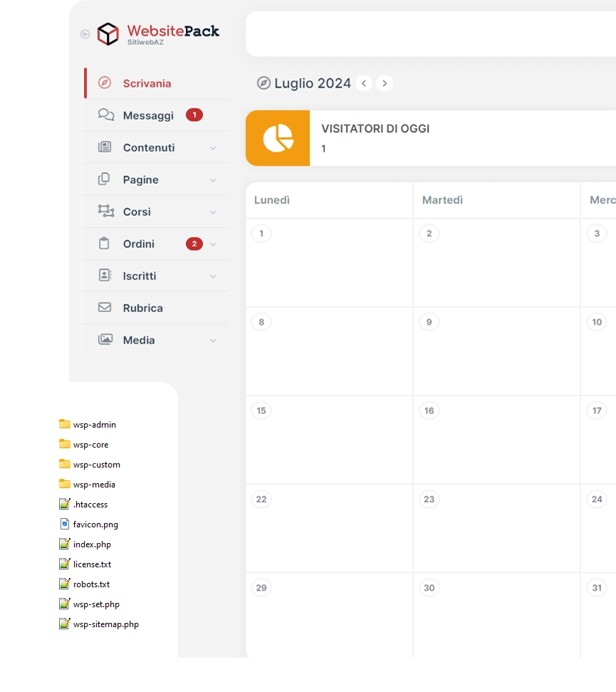
Task: Select the index.php file
Action: pos(92,544)
